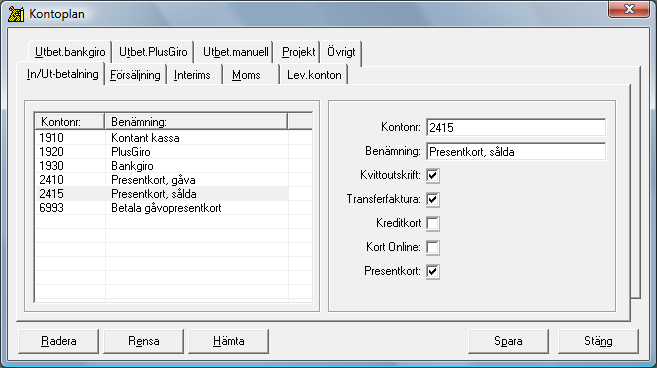
Task: Enable the Kort Online checkbox
Action: pos(433,247)
